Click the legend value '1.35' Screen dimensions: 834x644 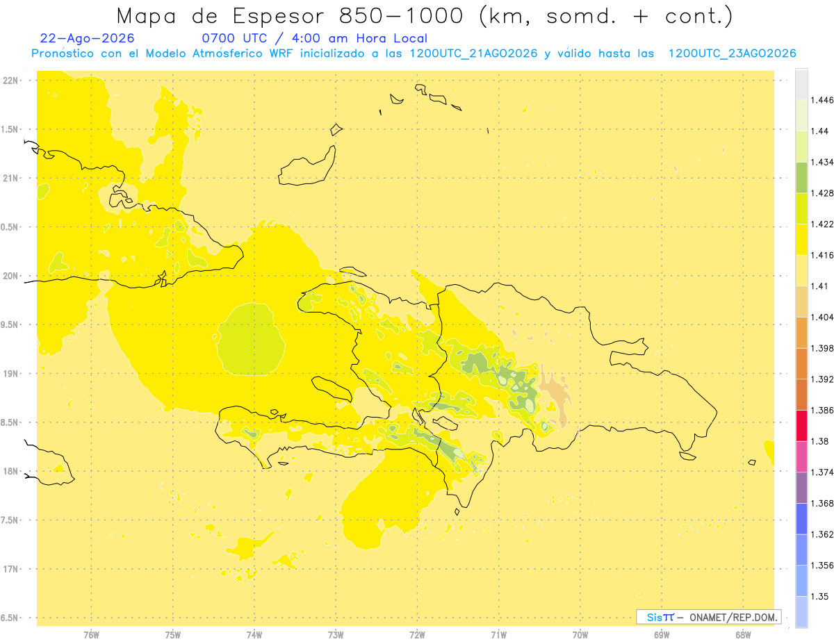[x=819, y=596]
